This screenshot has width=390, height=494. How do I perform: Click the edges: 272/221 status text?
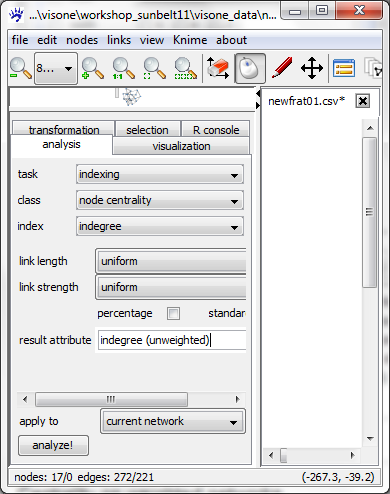(x=116, y=477)
